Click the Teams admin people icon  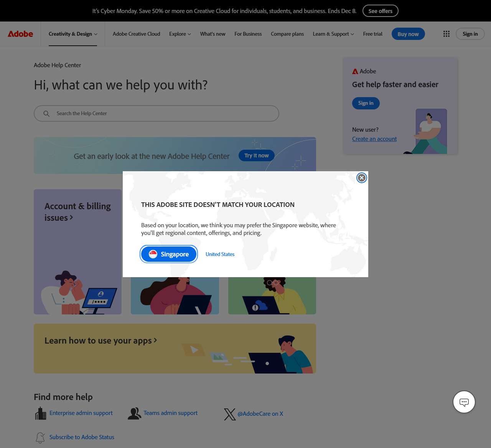click(134, 413)
